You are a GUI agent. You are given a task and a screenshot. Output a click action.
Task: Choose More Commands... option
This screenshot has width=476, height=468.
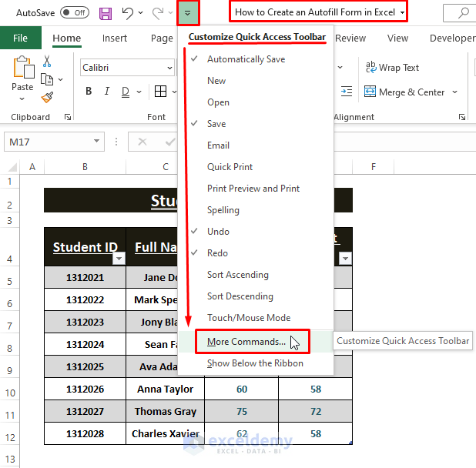point(246,342)
